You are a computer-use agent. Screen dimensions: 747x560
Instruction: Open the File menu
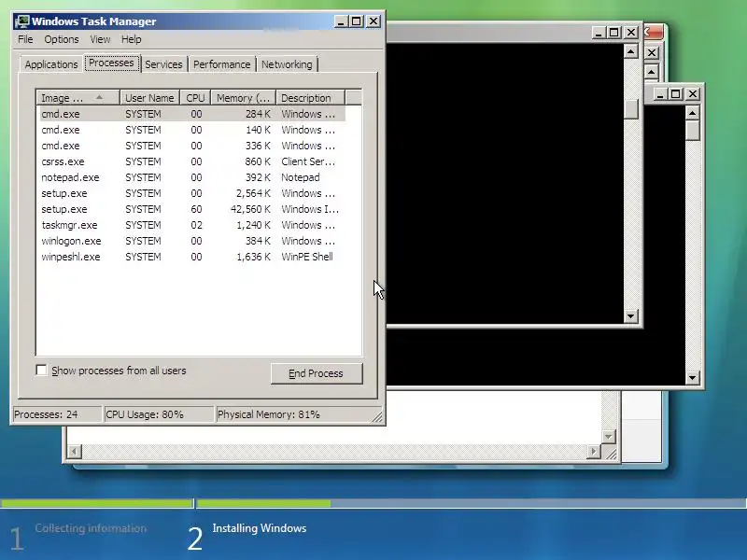(25, 39)
